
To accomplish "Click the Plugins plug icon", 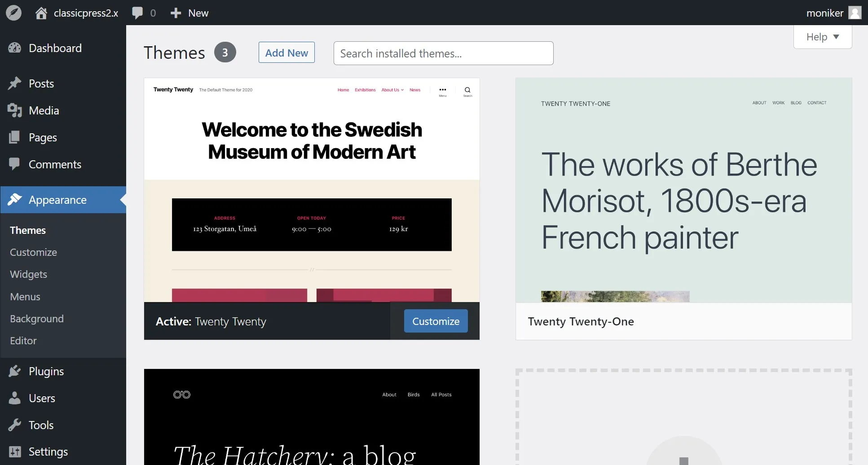I will tap(15, 371).
